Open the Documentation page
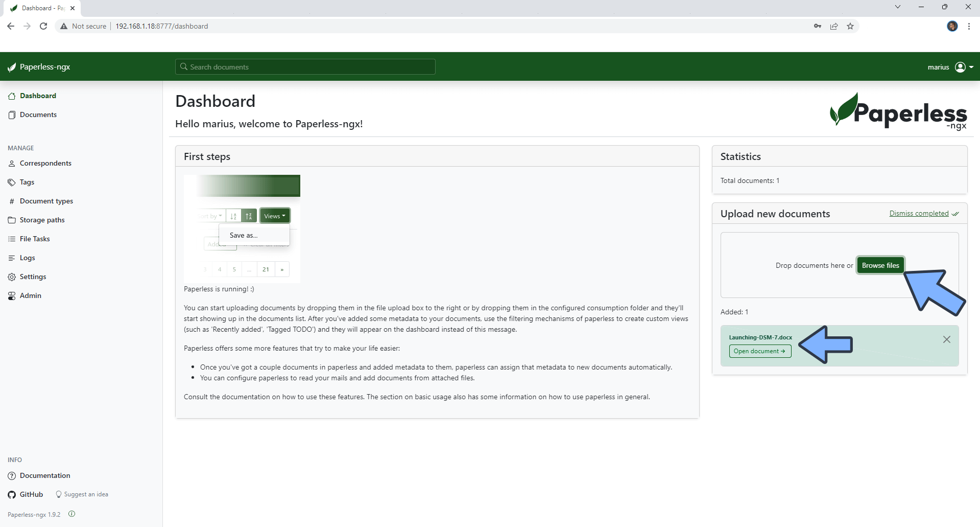980x527 pixels. pos(44,475)
